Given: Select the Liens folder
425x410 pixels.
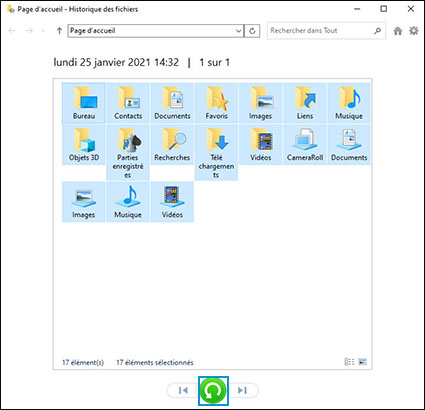Looking at the screenshot, I should tap(305, 103).
